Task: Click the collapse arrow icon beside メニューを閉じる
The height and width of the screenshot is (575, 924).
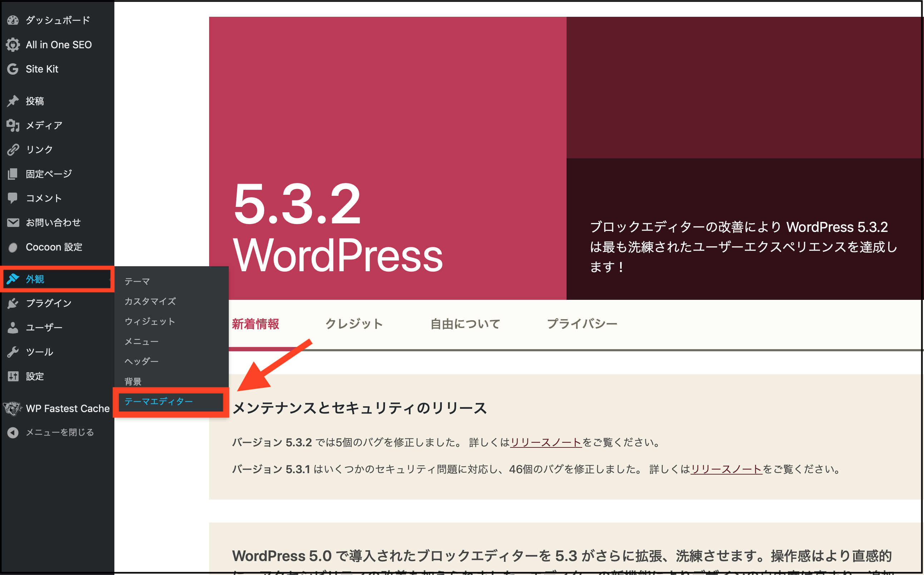Action: (13, 432)
